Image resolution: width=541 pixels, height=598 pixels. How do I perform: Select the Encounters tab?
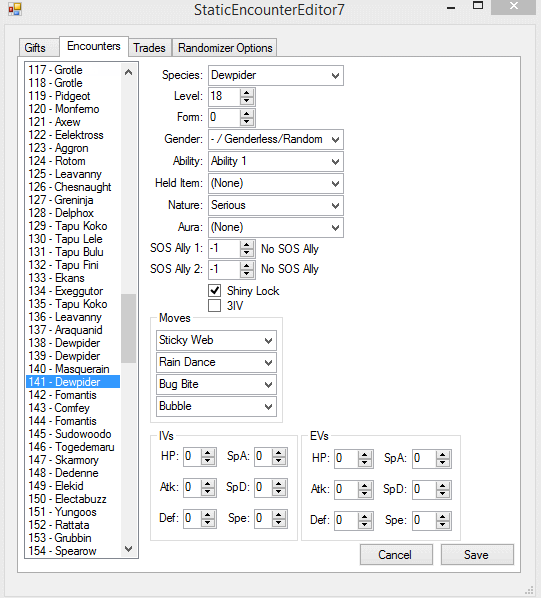(x=94, y=46)
